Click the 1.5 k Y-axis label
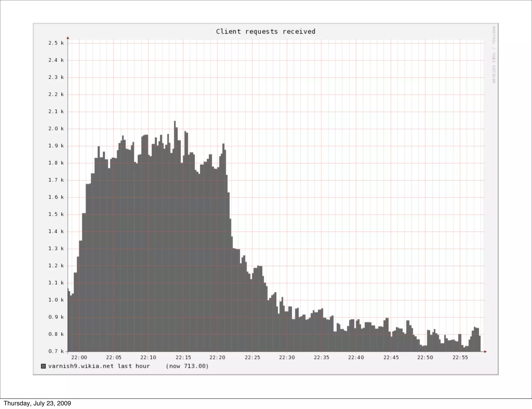Image resolution: width=532 pixels, height=409 pixels. pos(56,214)
